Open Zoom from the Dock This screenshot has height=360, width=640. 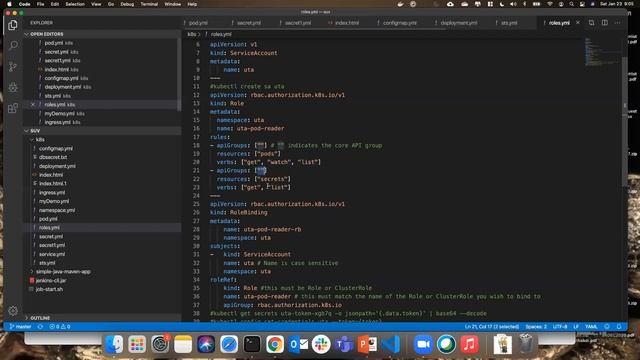[423, 344]
